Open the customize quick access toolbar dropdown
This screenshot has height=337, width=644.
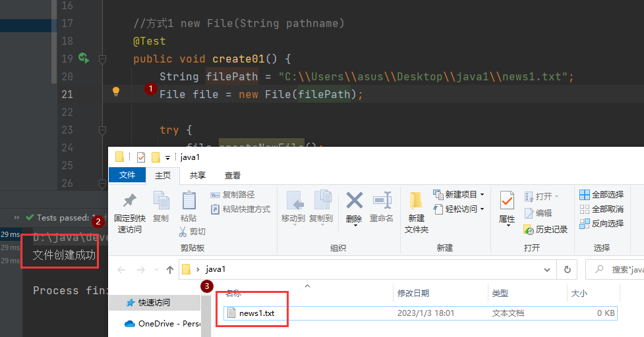[167, 157]
